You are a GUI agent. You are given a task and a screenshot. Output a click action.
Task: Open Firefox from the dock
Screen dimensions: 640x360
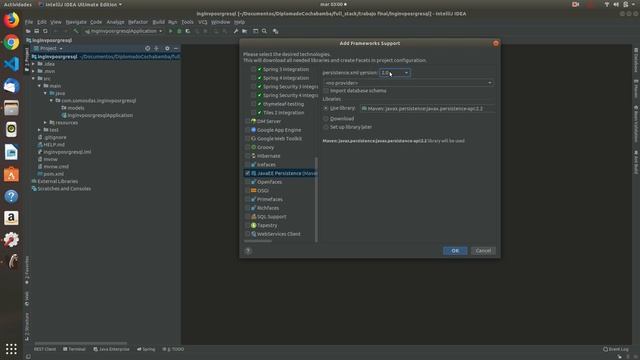coord(11,20)
